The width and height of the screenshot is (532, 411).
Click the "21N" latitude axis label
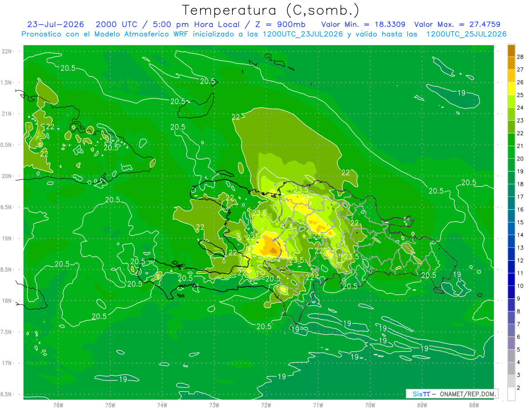(7, 114)
